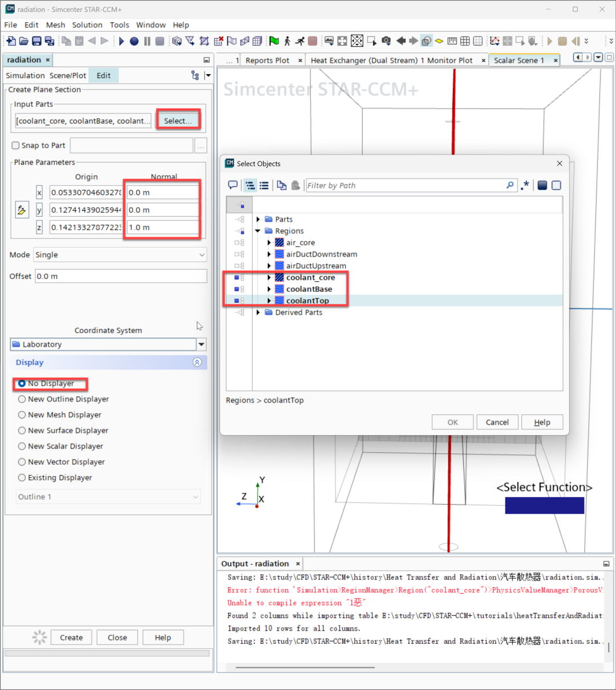Open the File menu

[11, 25]
